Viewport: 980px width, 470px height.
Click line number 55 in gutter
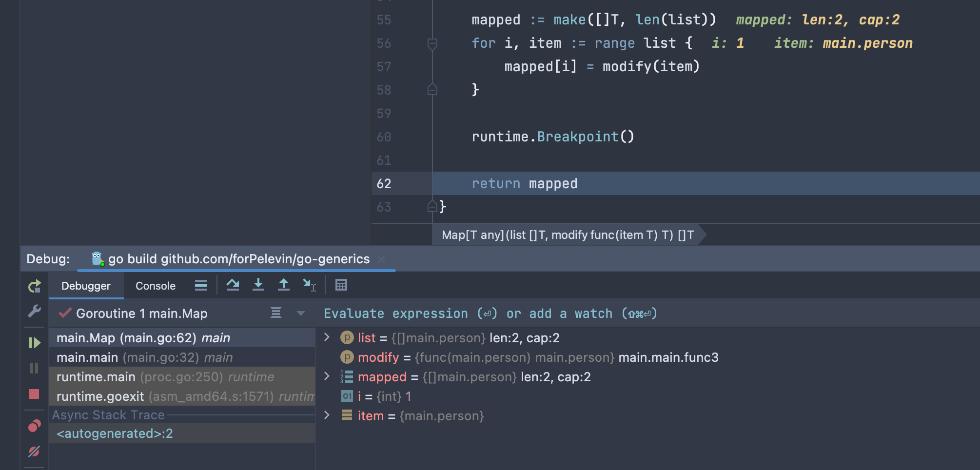pyautogui.click(x=384, y=20)
